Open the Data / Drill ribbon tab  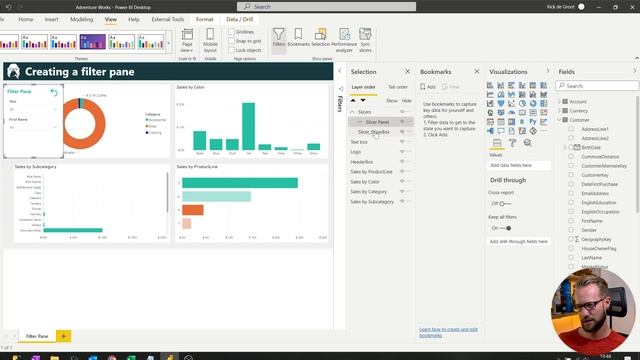tap(240, 19)
